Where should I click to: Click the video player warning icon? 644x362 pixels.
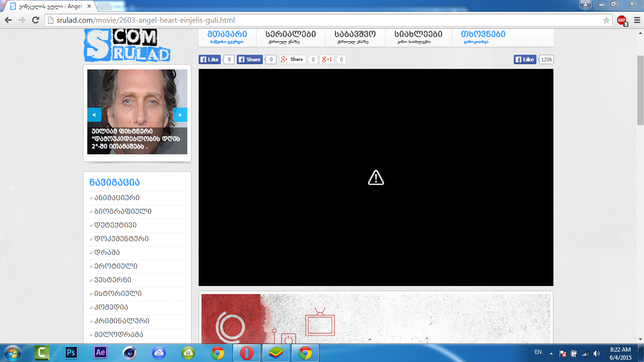pyautogui.click(x=376, y=178)
